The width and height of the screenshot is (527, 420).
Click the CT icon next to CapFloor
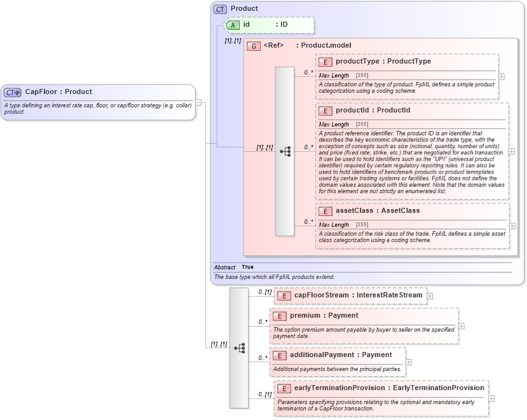(13, 92)
